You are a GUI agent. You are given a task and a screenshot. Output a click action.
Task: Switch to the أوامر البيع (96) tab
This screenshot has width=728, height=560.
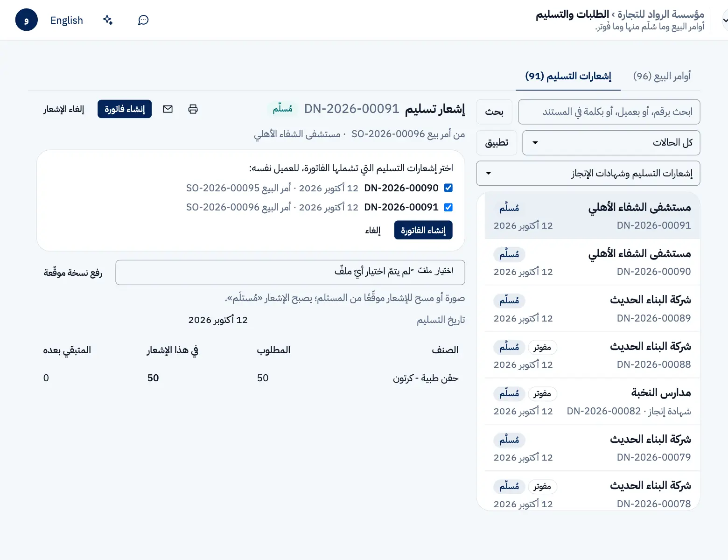(662, 76)
